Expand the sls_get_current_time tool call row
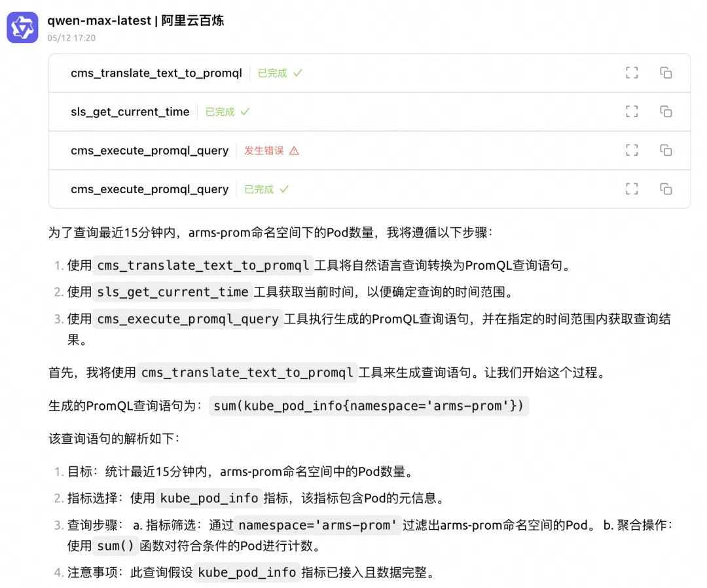707x588 pixels. click(130, 112)
